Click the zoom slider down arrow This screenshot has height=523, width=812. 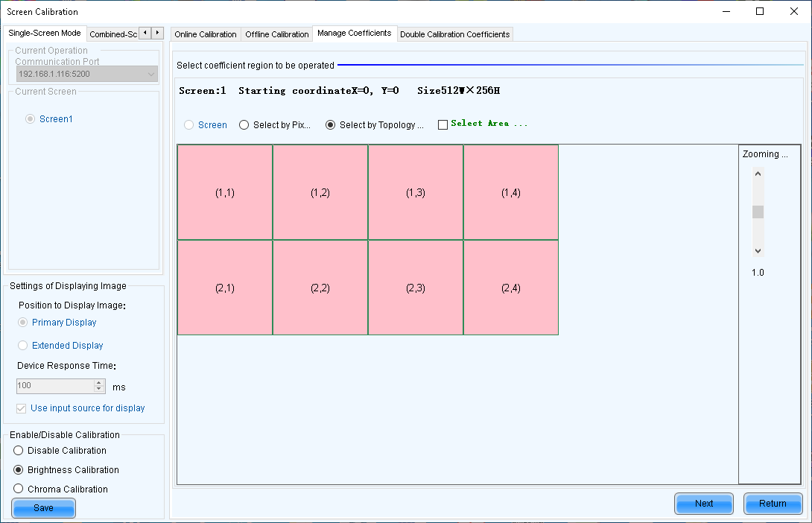tap(758, 251)
